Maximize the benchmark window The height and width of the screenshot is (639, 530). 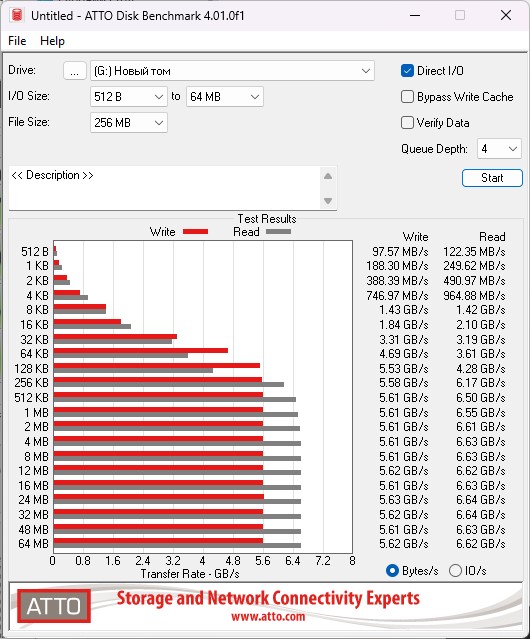coord(460,15)
